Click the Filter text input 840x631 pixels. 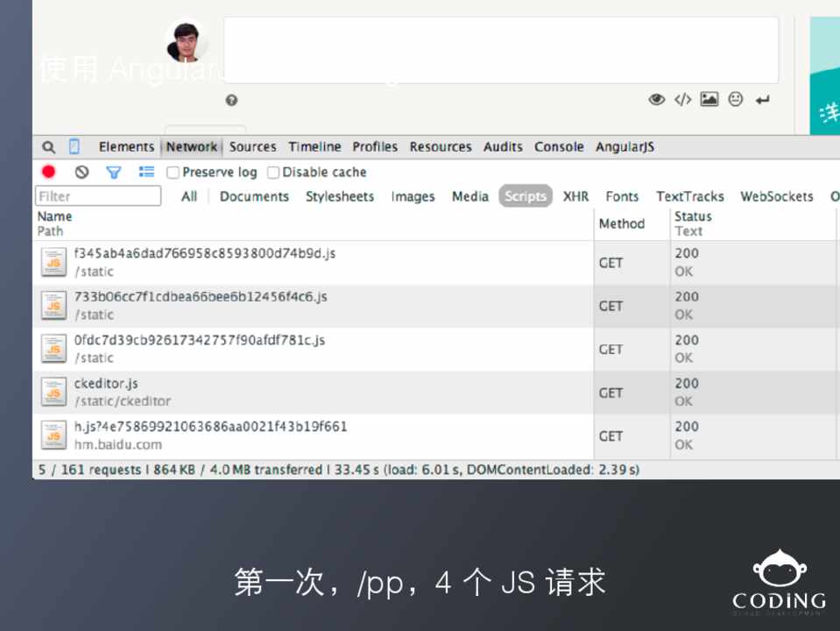pyautogui.click(x=98, y=196)
